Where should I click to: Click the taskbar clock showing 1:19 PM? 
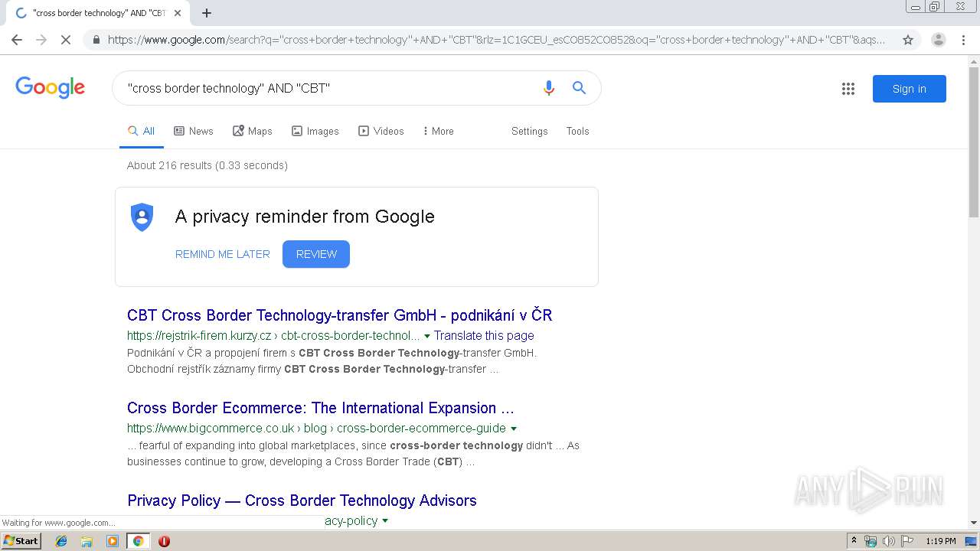941,541
